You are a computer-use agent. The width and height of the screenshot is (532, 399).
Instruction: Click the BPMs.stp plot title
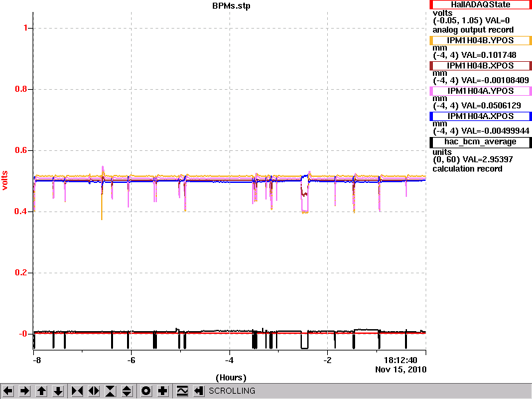pos(231,6)
